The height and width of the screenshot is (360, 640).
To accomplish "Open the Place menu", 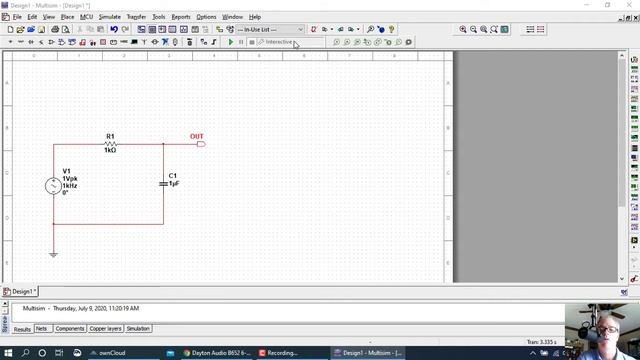I will (x=67, y=17).
